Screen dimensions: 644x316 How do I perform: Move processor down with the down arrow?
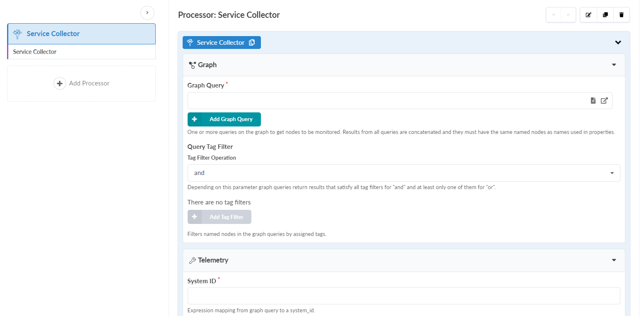[x=554, y=15]
